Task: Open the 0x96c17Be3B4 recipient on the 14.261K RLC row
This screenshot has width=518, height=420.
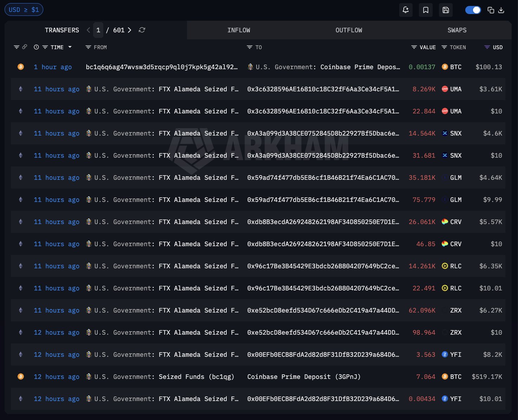Action: 323,266
